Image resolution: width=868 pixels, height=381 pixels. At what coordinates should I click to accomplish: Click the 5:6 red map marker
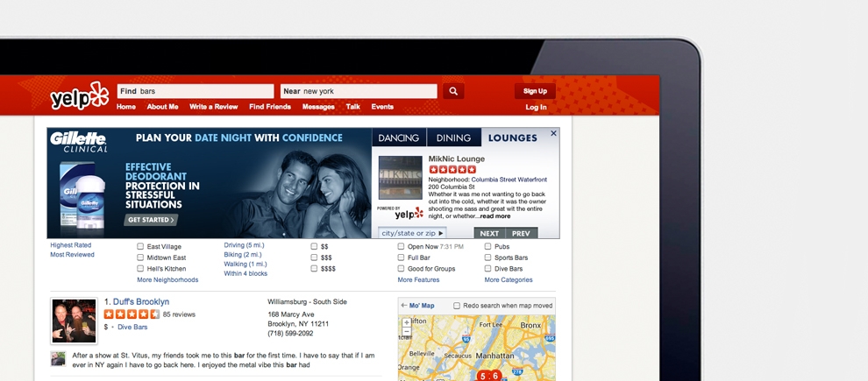click(489, 376)
